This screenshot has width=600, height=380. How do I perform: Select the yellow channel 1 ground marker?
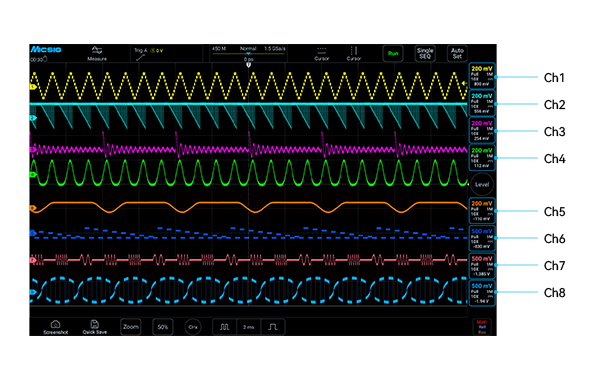(x=33, y=87)
